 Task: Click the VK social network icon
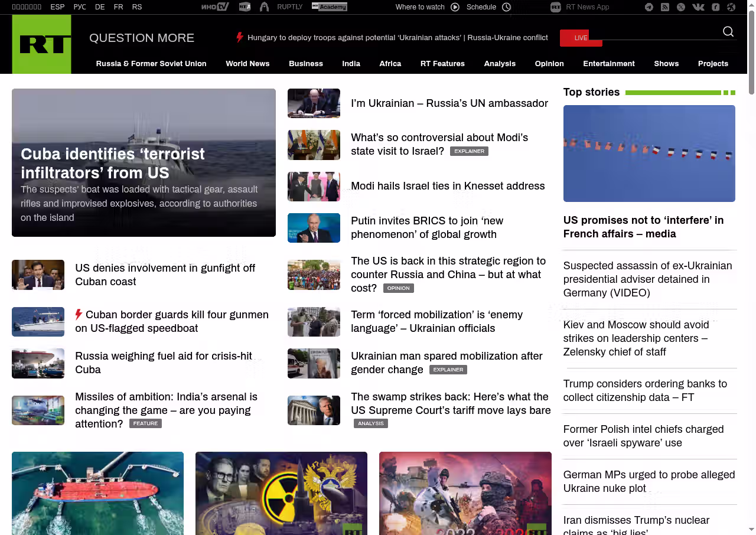coord(698,7)
